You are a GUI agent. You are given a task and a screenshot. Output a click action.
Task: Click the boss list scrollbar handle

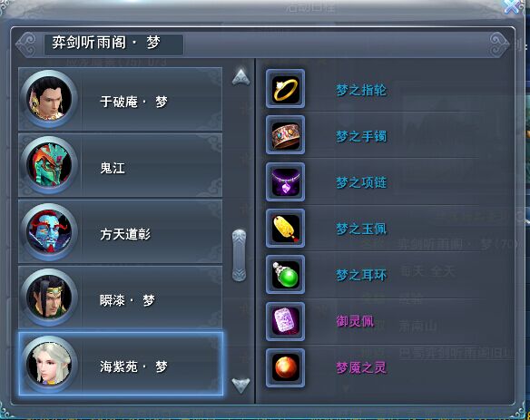click(x=239, y=255)
